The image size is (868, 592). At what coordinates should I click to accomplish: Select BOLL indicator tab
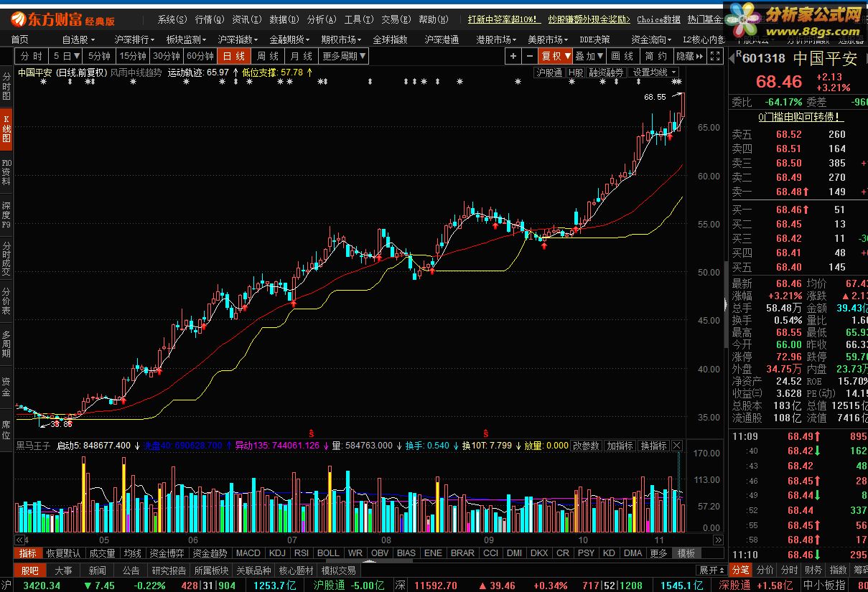coord(328,553)
